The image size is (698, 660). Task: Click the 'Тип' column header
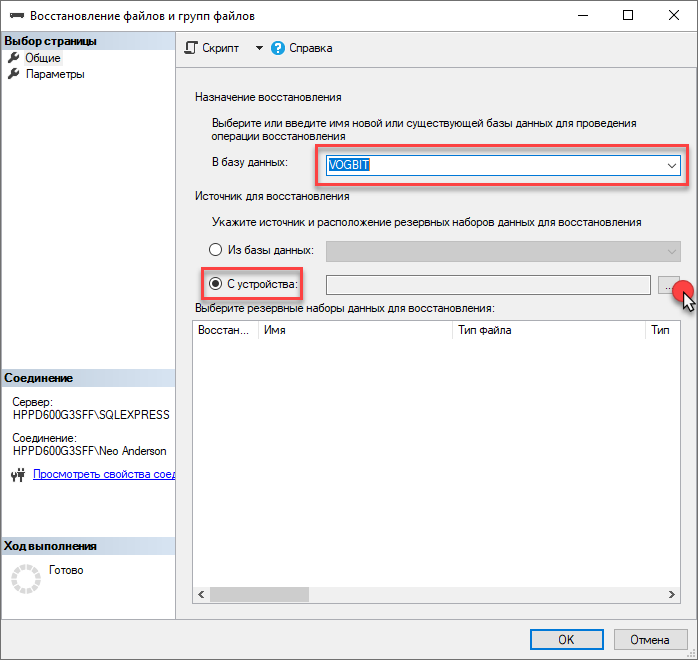coord(662,330)
